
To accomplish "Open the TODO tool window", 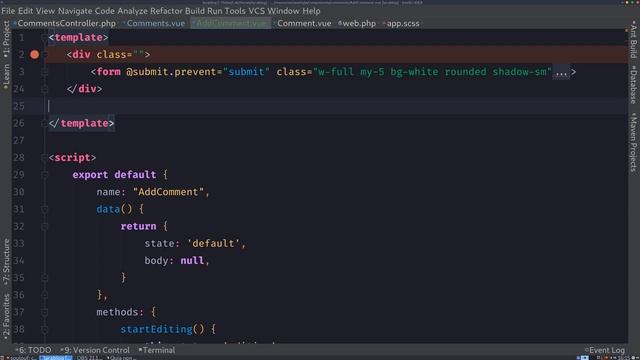I will point(34,350).
